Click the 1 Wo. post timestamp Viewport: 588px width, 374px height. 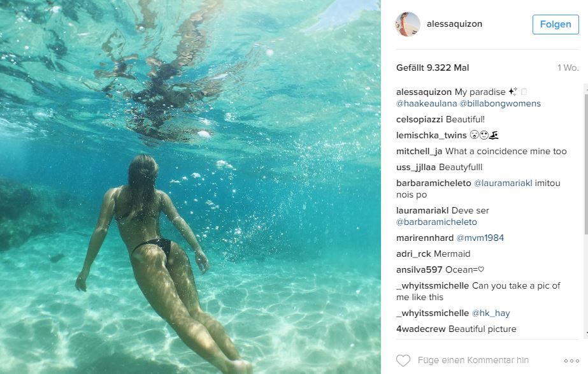coord(568,68)
